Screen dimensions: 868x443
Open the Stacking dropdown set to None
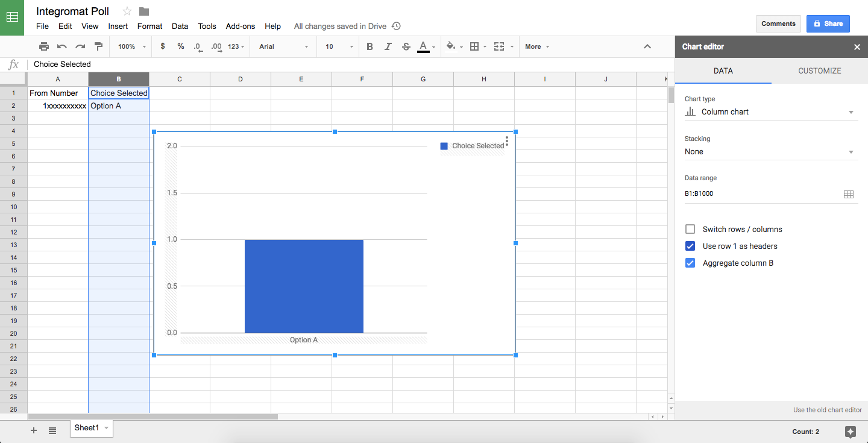(771, 151)
